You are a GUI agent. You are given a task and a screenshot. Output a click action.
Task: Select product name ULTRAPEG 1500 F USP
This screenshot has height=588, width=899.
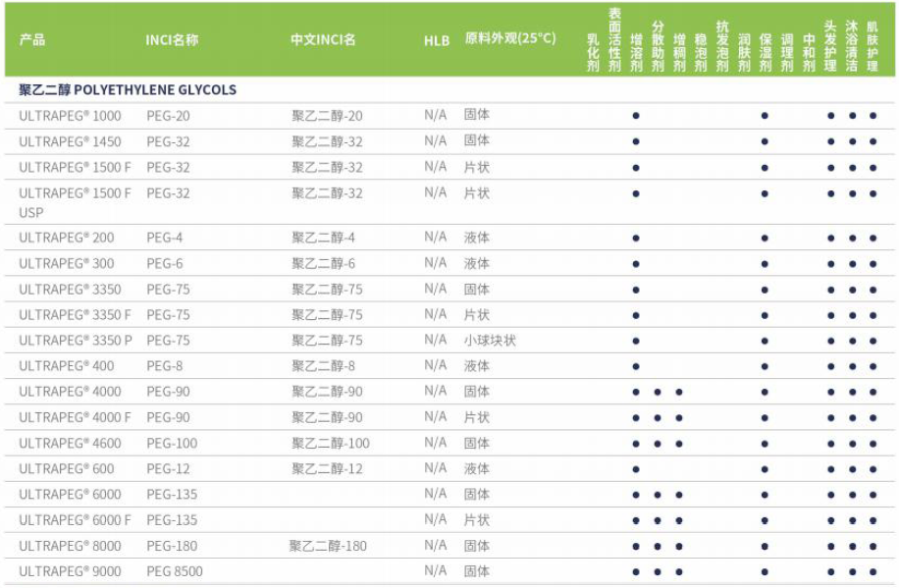click(x=75, y=202)
